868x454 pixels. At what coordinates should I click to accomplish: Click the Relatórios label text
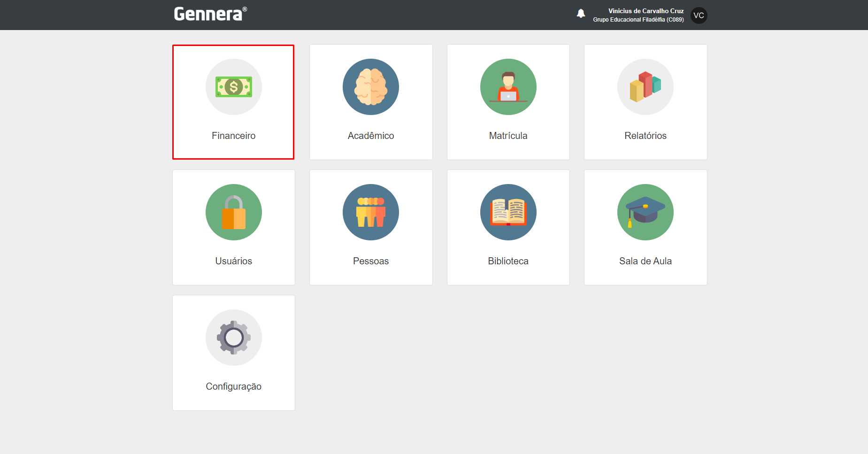645,136
